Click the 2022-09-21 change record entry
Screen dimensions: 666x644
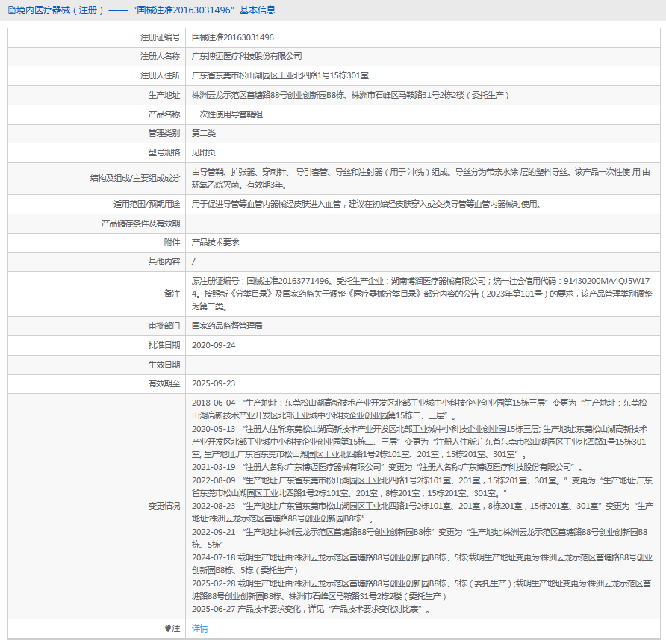(x=420, y=538)
